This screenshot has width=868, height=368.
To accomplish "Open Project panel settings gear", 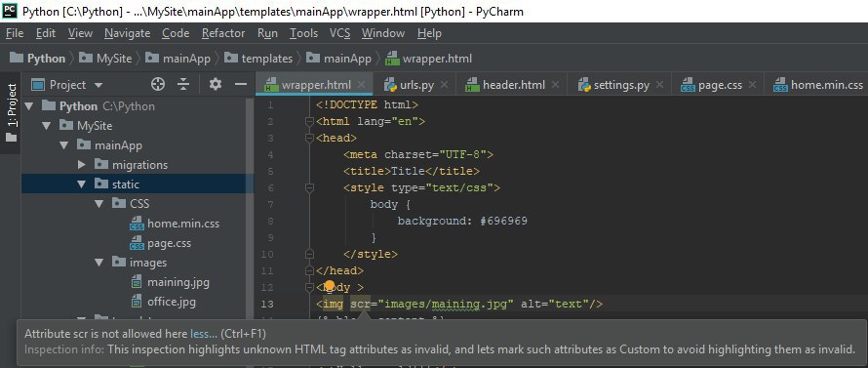I will click(215, 85).
